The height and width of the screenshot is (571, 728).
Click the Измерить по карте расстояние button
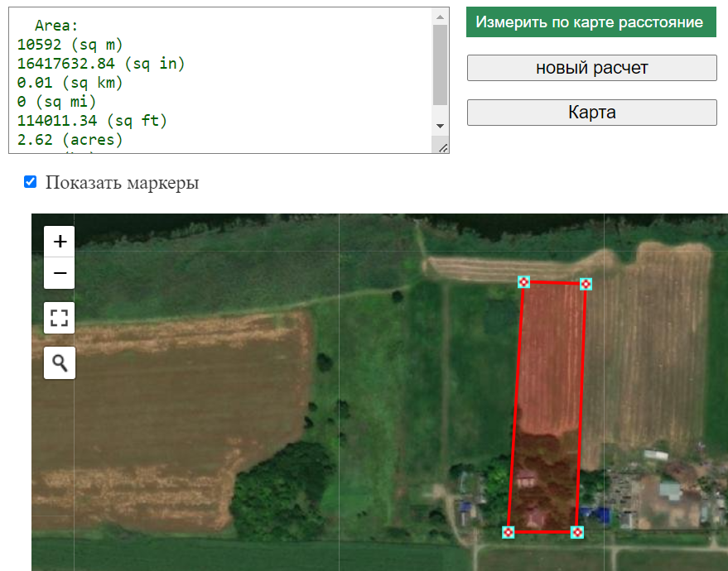pos(591,22)
